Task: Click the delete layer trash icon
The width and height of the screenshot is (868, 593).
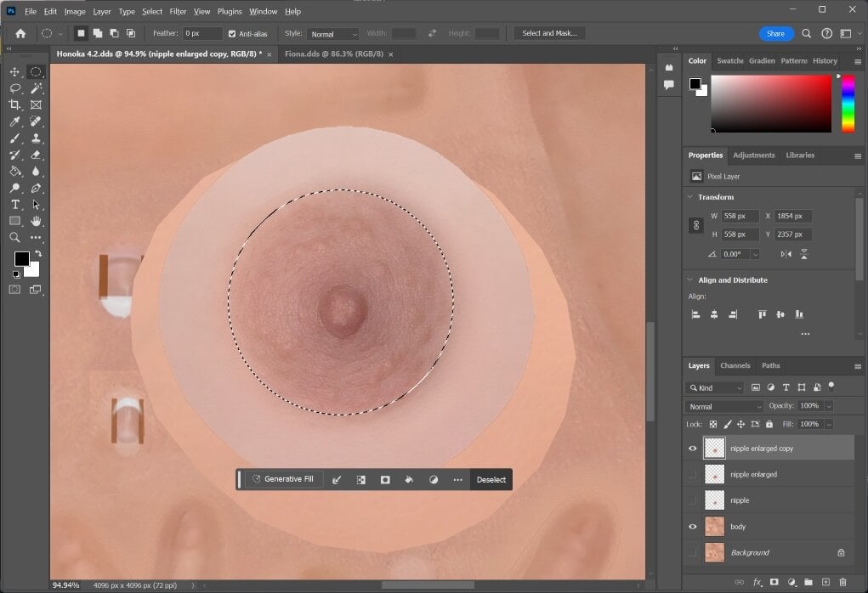Action: pos(842,582)
